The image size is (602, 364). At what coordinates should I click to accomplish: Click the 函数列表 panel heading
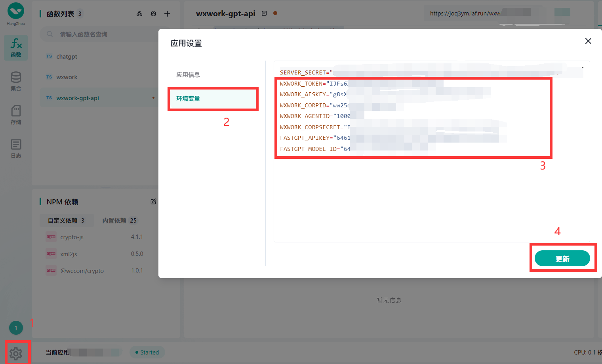[60, 14]
